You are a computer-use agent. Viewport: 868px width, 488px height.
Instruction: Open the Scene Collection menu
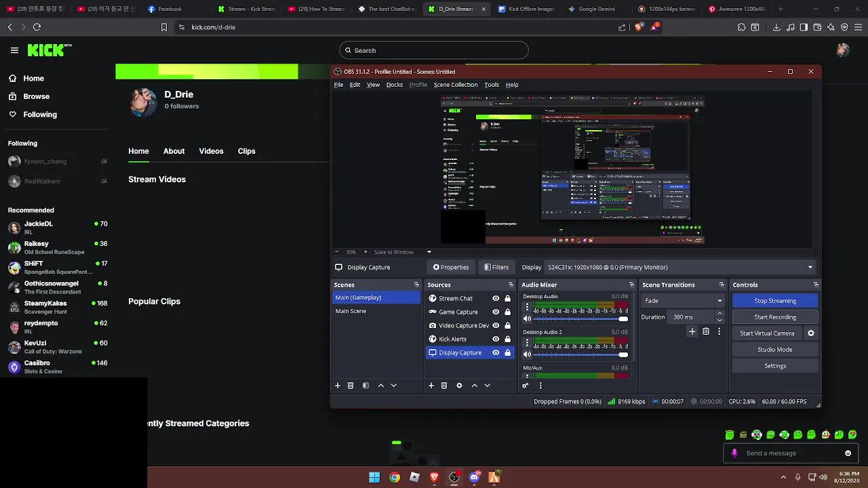coord(456,85)
